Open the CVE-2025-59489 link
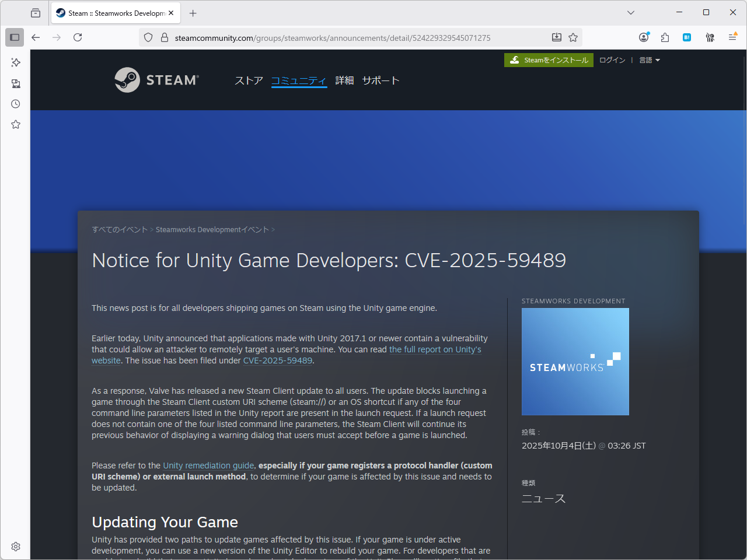The width and height of the screenshot is (747, 560). 277,360
